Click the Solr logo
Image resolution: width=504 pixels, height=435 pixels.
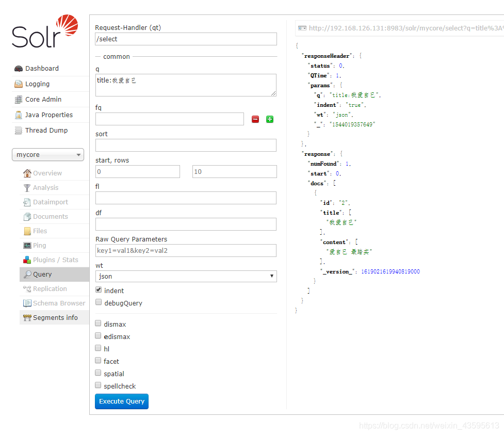click(45, 31)
